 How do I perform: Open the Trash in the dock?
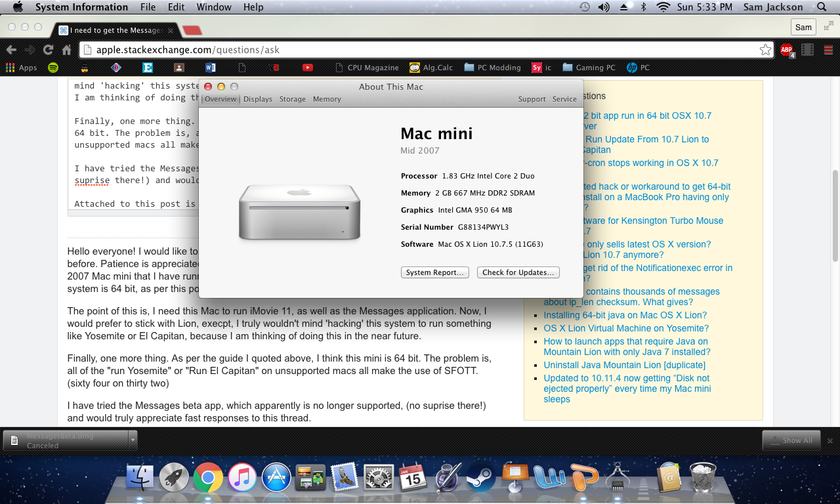click(x=703, y=477)
